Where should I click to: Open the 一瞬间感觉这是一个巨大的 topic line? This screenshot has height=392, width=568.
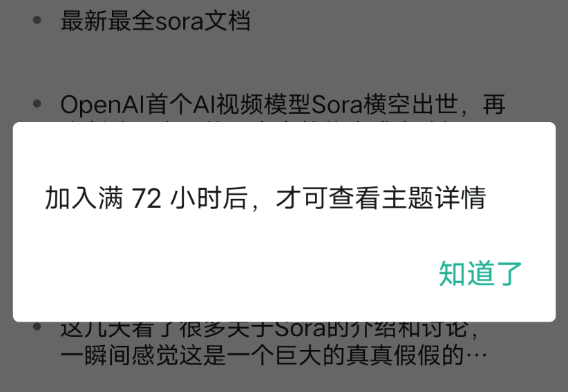tap(274, 355)
